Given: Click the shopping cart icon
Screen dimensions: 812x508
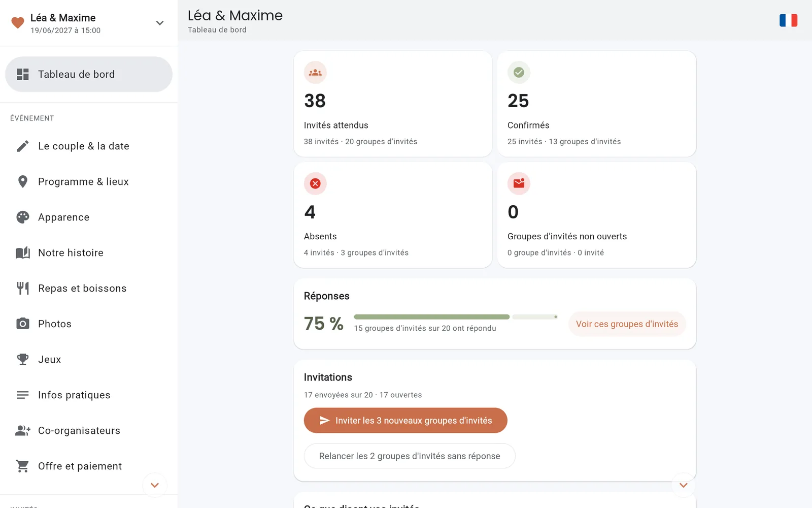Looking at the screenshot, I should (x=23, y=466).
